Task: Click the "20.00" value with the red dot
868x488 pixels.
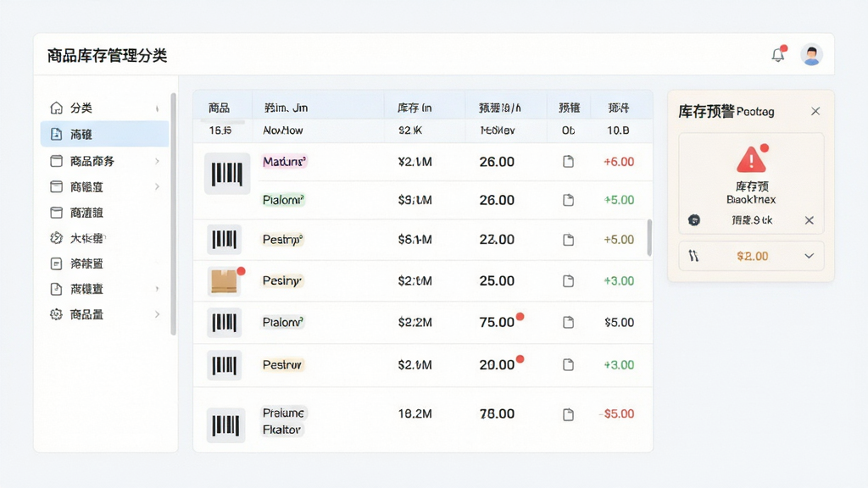Action: pos(497,364)
